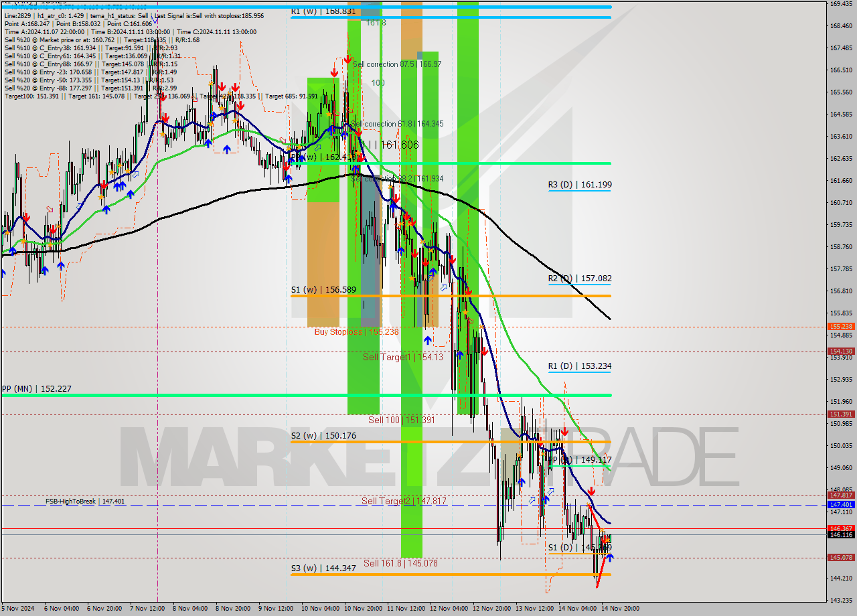Click the 'Buy Stoploss | 155.238' label
Screen dimensions: 857x616
tap(357, 332)
